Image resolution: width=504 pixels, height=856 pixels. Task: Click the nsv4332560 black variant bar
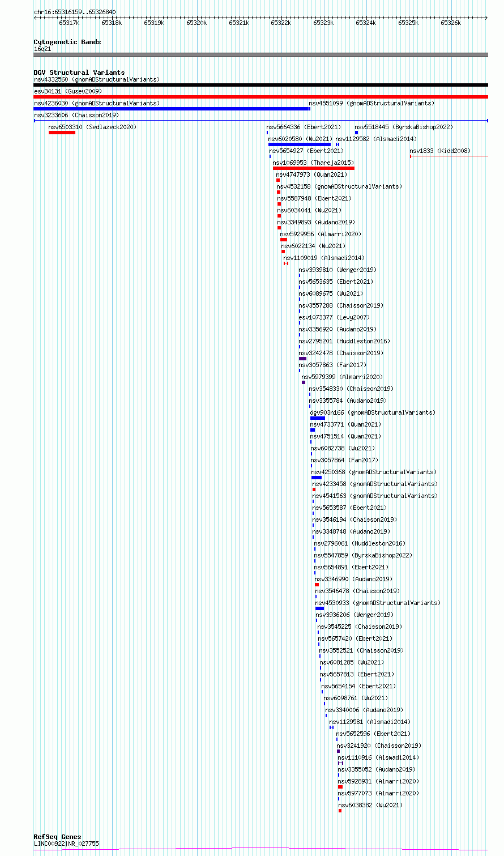[260, 85]
